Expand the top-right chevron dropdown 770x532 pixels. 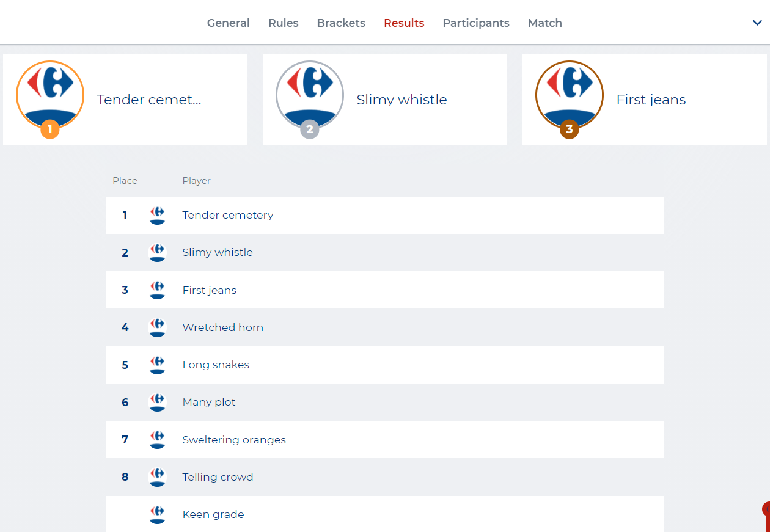[x=757, y=23]
